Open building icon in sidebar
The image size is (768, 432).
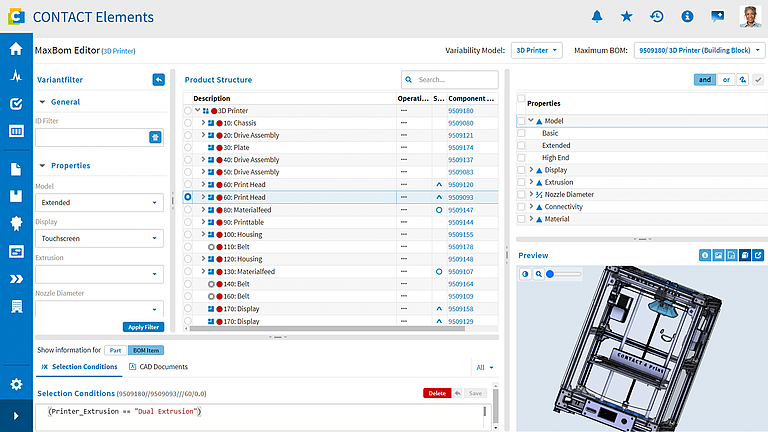16,307
